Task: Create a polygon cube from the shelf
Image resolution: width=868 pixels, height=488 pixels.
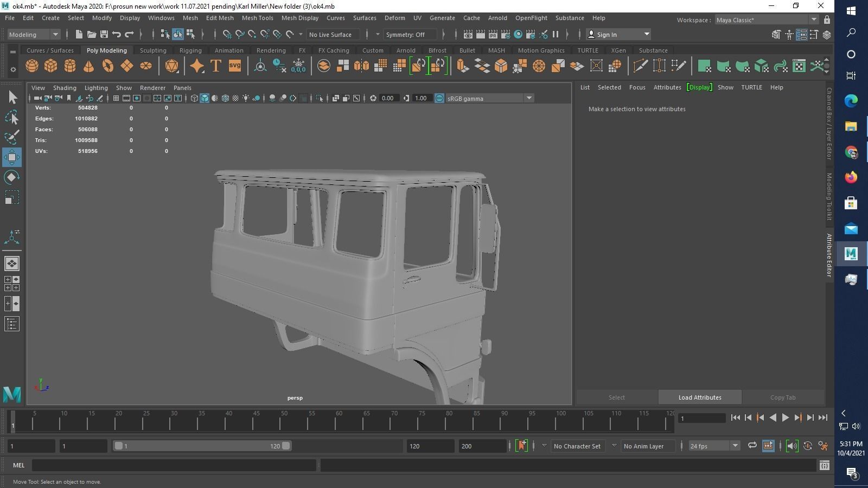Action: [51, 66]
